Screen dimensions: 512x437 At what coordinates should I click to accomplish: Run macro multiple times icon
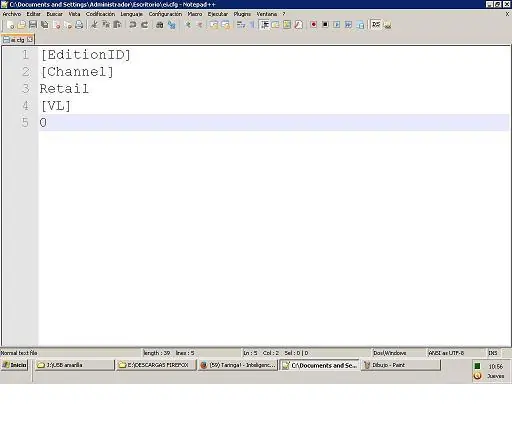point(349,25)
